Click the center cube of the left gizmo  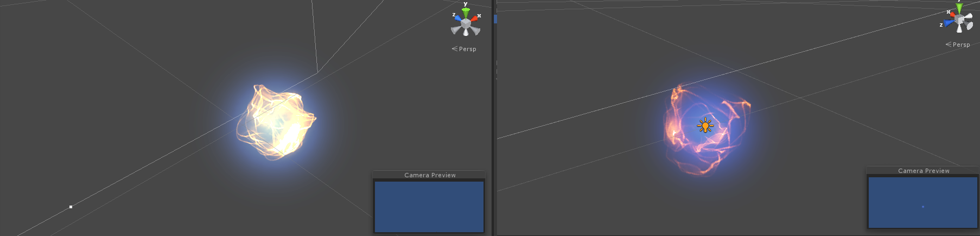pyautogui.click(x=466, y=23)
